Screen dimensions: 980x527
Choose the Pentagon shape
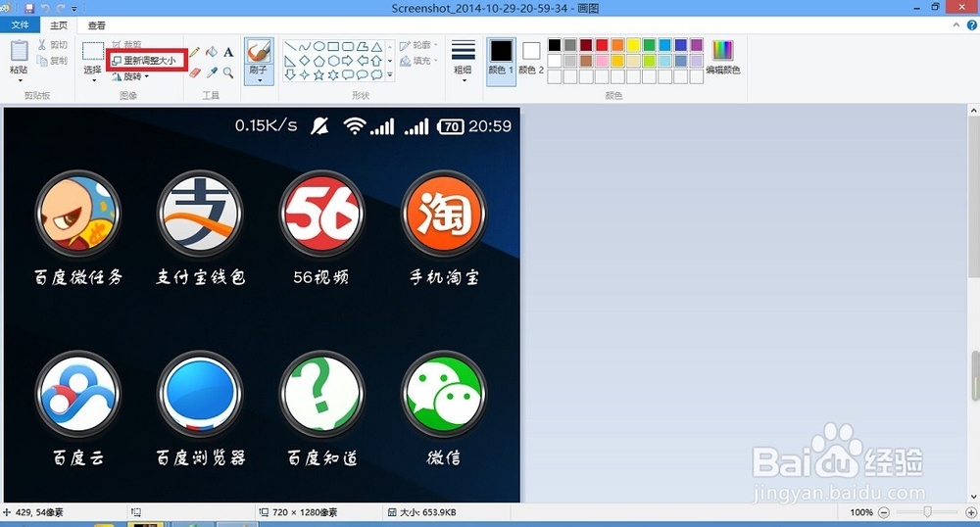click(318, 61)
